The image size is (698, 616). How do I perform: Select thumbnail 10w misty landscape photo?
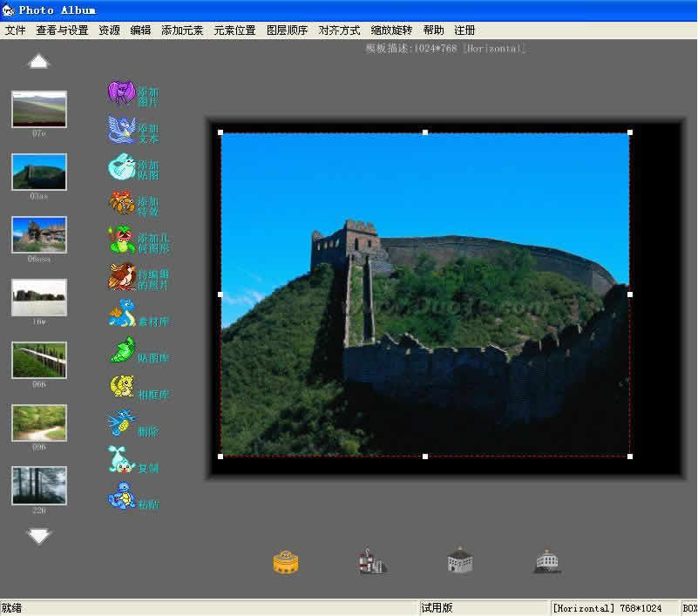(x=39, y=297)
